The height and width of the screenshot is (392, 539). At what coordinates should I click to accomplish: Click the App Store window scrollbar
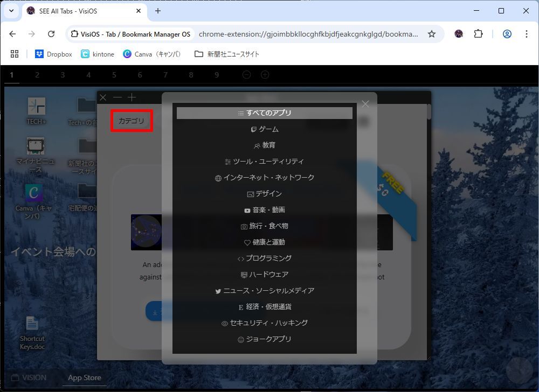point(429,111)
